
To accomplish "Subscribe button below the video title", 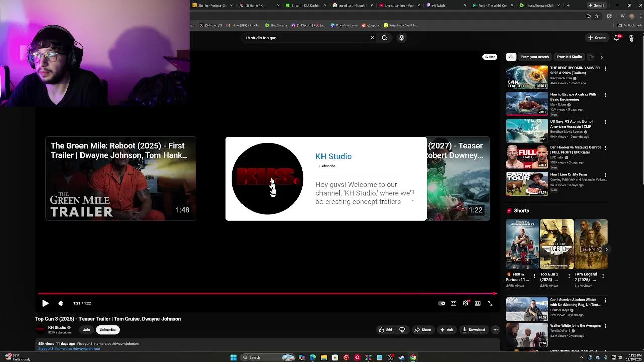I will point(108,330).
